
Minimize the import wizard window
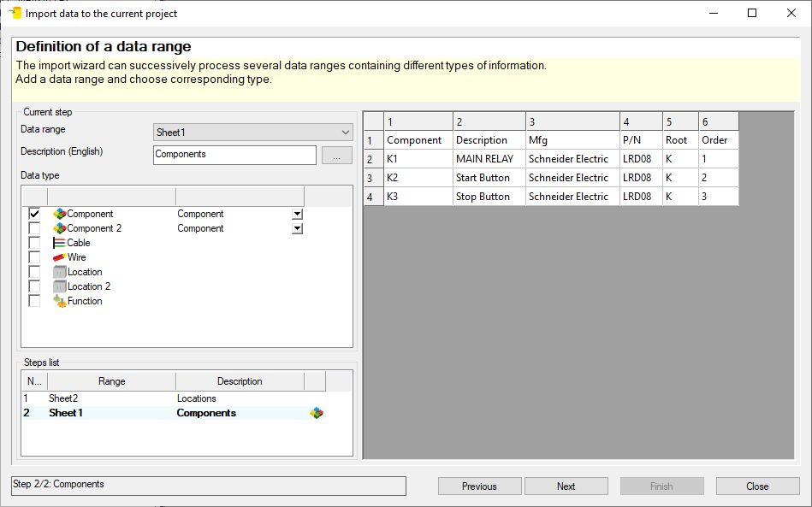(714, 13)
